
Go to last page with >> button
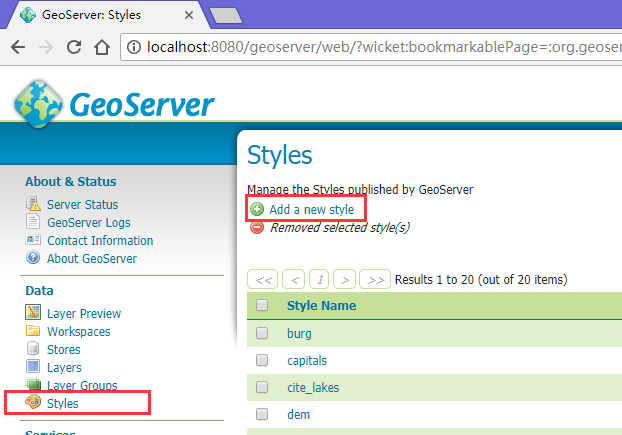(375, 279)
